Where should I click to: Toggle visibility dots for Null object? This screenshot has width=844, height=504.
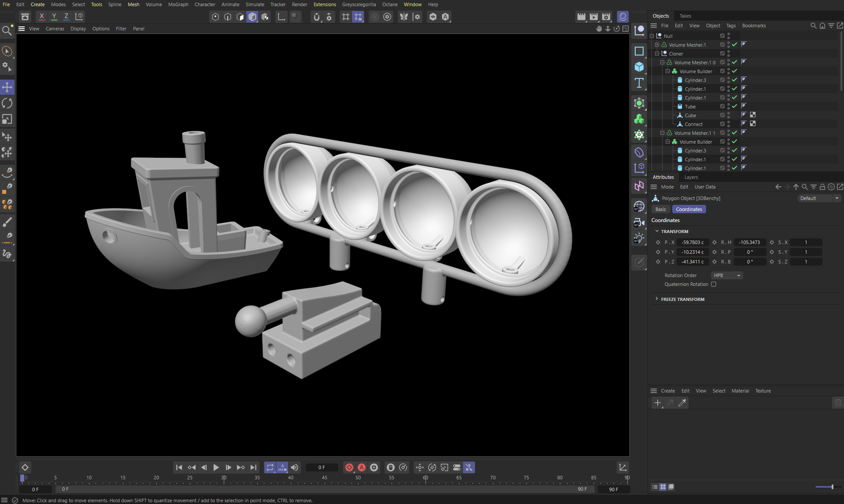[x=729, y=36]
